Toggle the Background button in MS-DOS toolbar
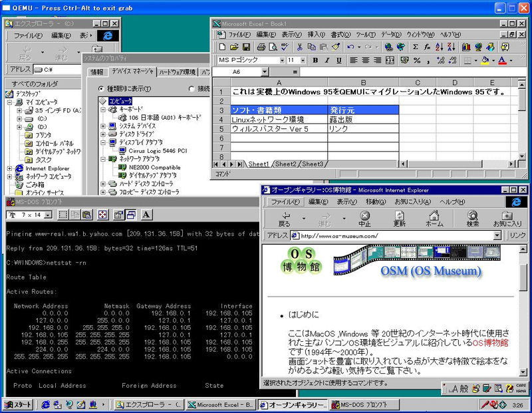The width and height of the screenshot is (532, 413). (x=131, y=214)
